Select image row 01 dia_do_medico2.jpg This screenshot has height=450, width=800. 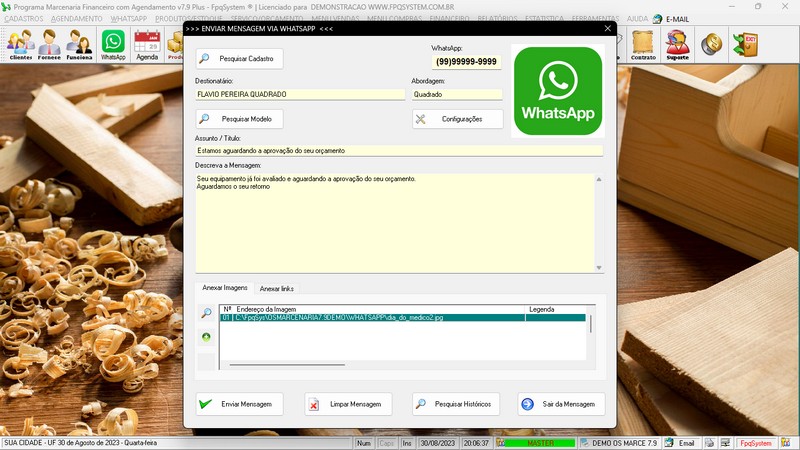[403, 317]
